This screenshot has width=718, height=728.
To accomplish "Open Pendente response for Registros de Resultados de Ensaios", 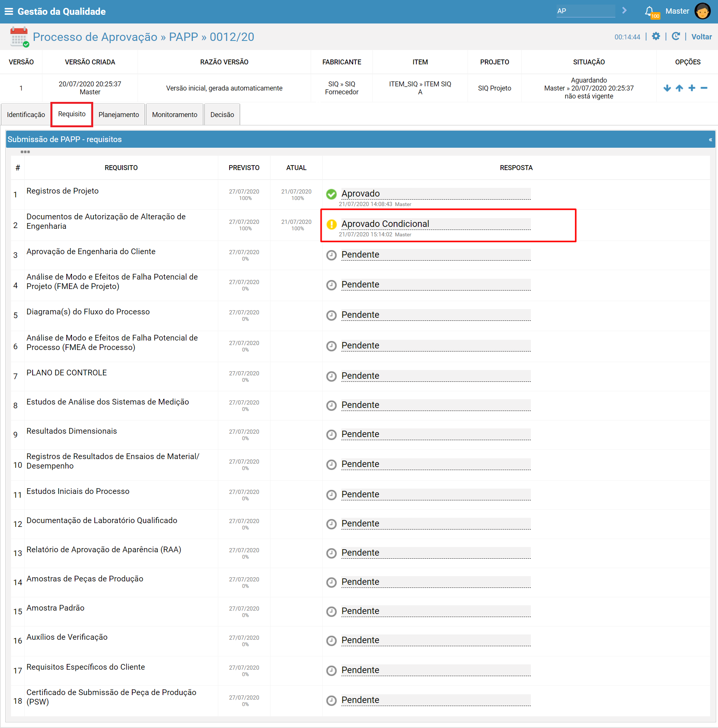I will [436, 464].
